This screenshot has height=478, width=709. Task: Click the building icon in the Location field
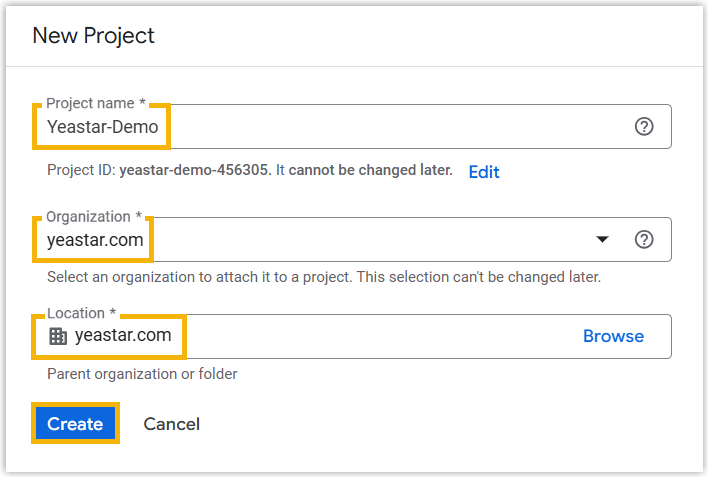coord(58,337)
